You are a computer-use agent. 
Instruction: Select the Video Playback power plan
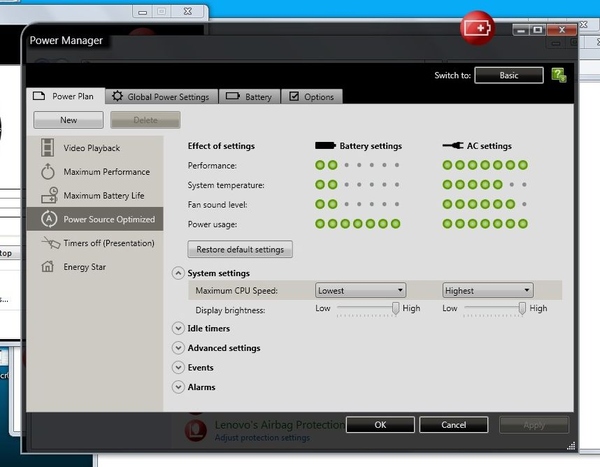pos(95,148)
